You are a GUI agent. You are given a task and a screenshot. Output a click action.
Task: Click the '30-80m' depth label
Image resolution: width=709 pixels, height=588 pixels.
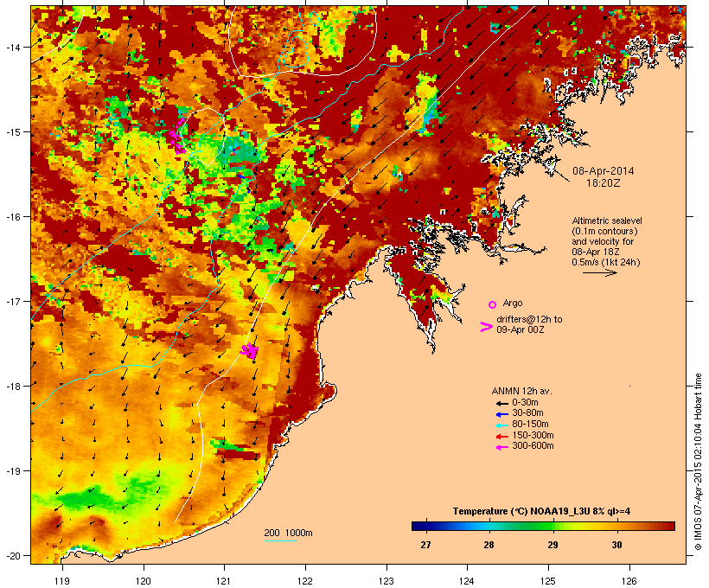pos(527,413)
